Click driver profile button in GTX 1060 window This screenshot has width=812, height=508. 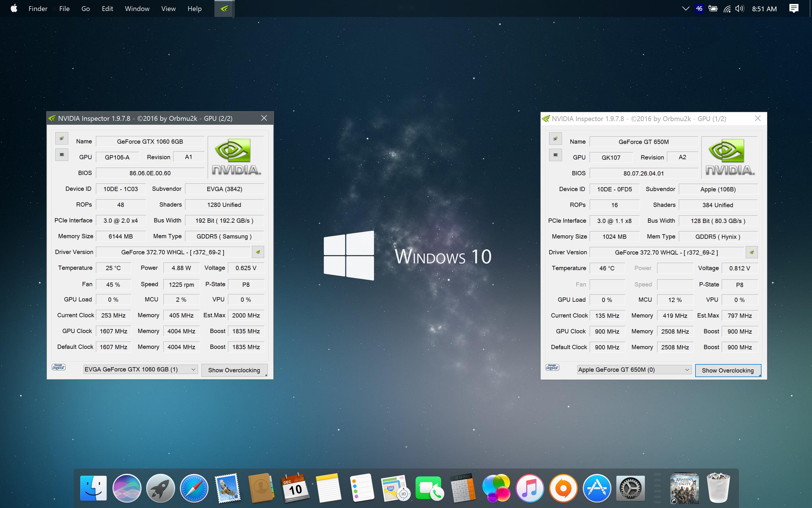[258, 252]
